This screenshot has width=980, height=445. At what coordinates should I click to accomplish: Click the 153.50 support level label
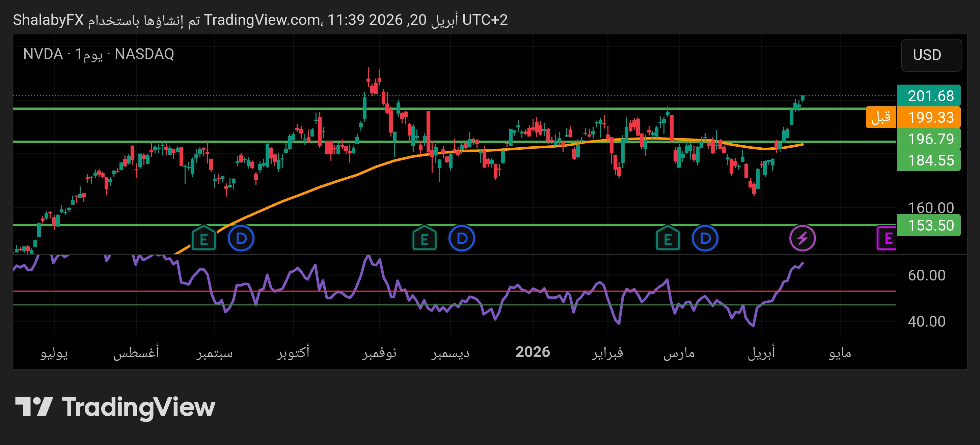[929, 225]
